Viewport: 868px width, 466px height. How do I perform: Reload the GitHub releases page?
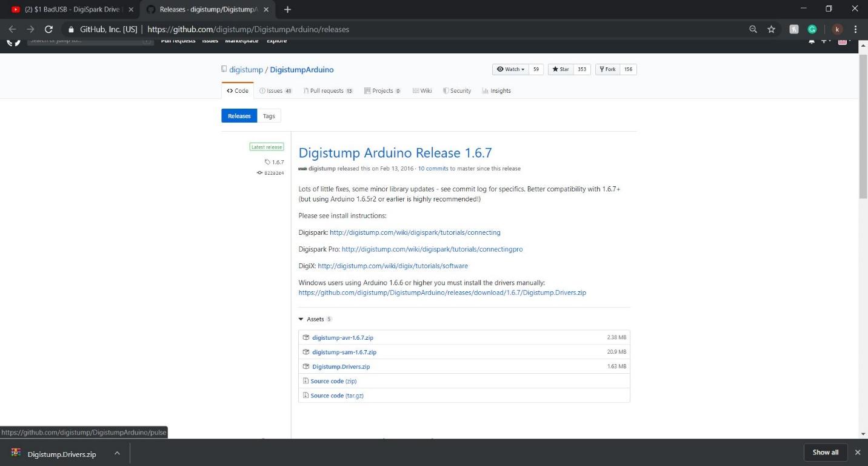click(x=48, y=29)
